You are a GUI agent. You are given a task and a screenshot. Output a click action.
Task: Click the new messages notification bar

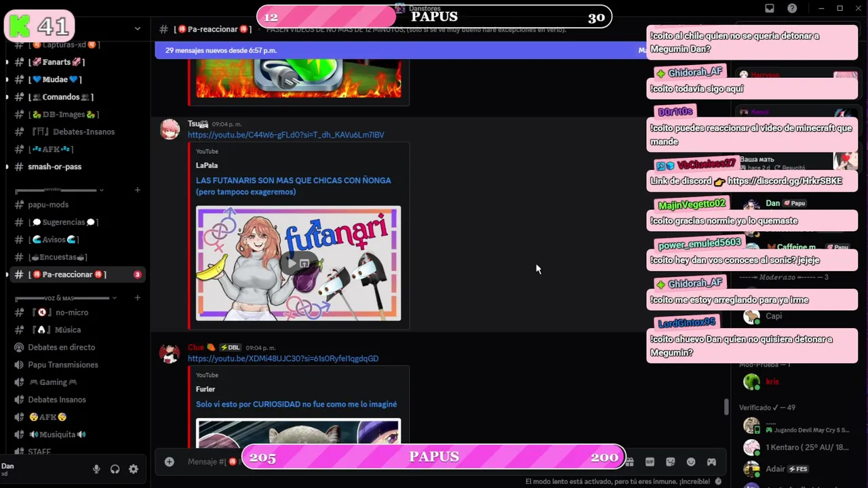coord(400,50)
